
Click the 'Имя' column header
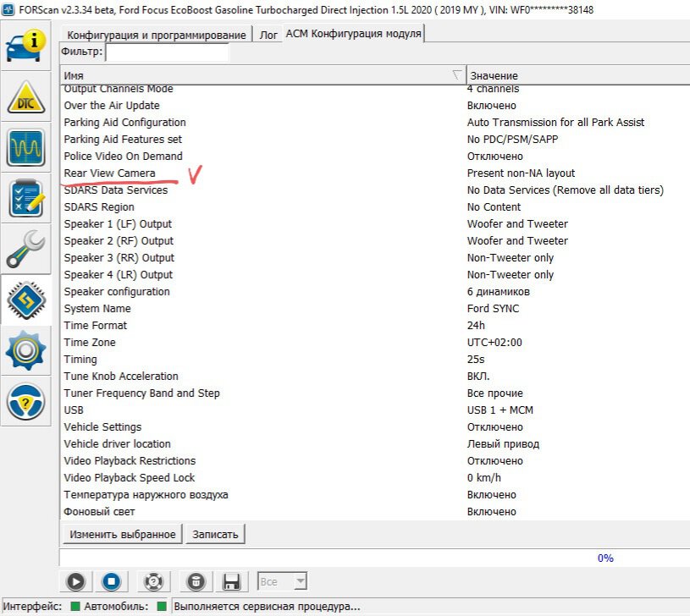click(263, 75)
